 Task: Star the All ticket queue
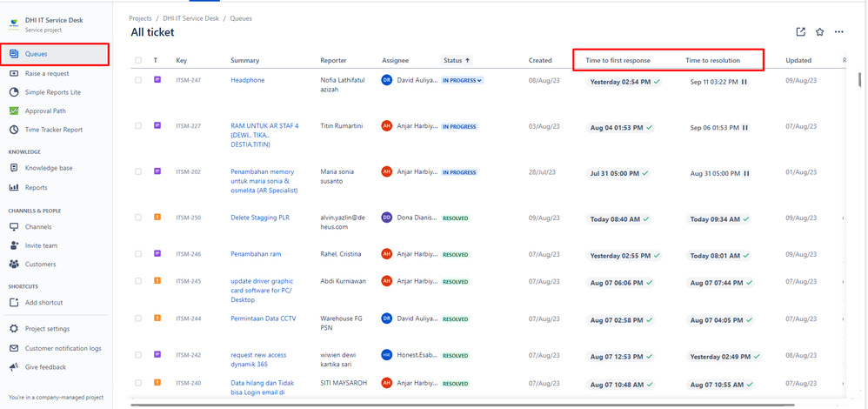click(820, 32)
